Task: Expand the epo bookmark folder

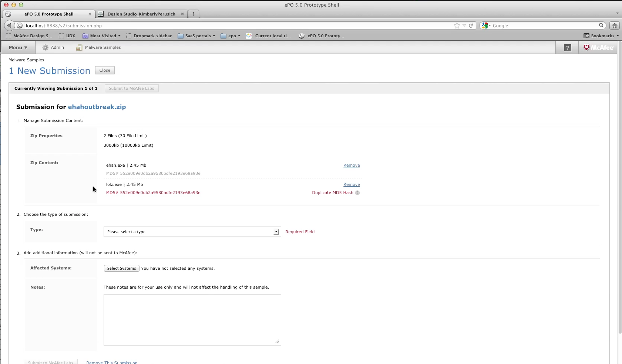Action: (231, 36)
